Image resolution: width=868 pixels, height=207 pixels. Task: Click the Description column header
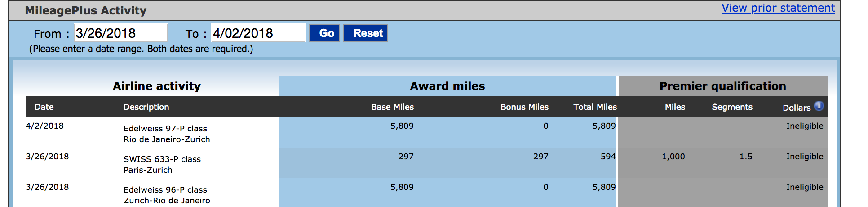point(146,107)
